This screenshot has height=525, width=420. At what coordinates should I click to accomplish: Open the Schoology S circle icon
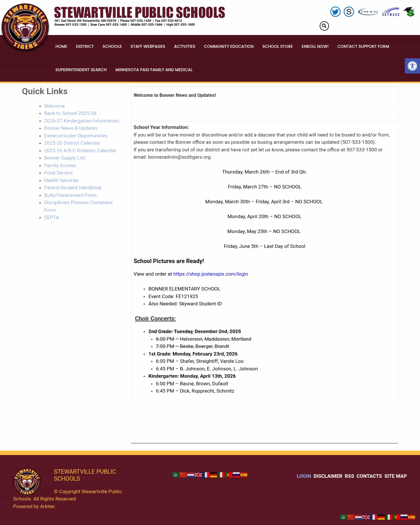click(349, 12)
